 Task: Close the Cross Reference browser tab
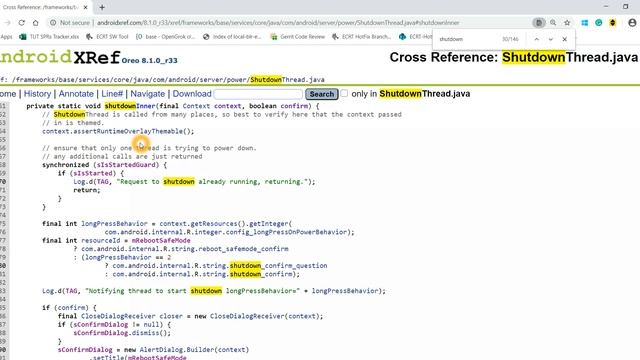point(85,7)
